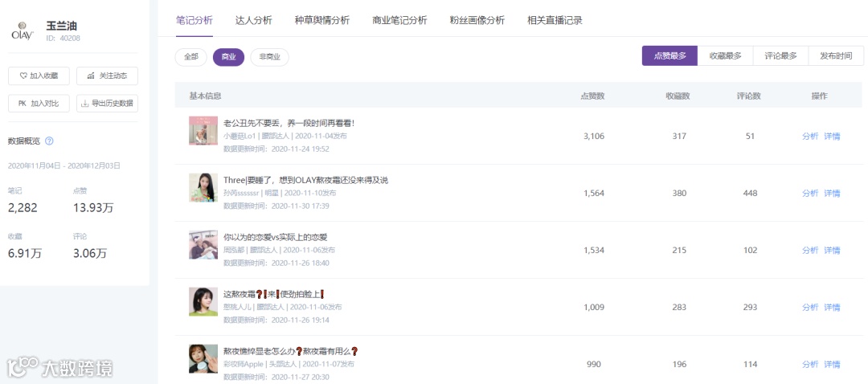The width and height of the screenshot is (868, 384).
Task: Open 粉丝画像分析 tab
Action: pyautogui.click(x=477, y=20)
